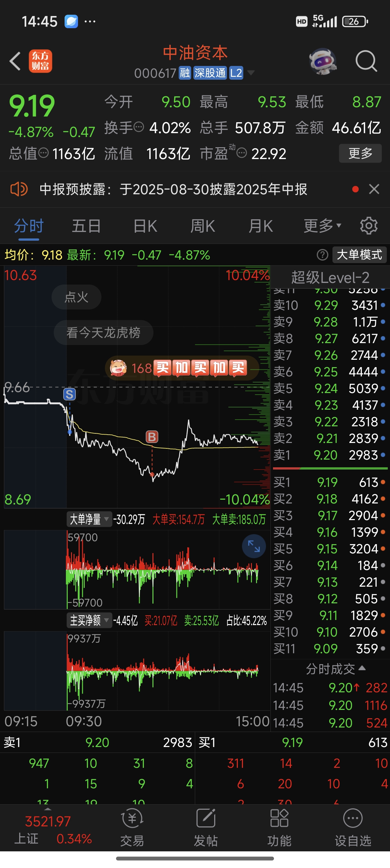
Task: Tap the B buy marker on chart
Action: click(152, 437)
